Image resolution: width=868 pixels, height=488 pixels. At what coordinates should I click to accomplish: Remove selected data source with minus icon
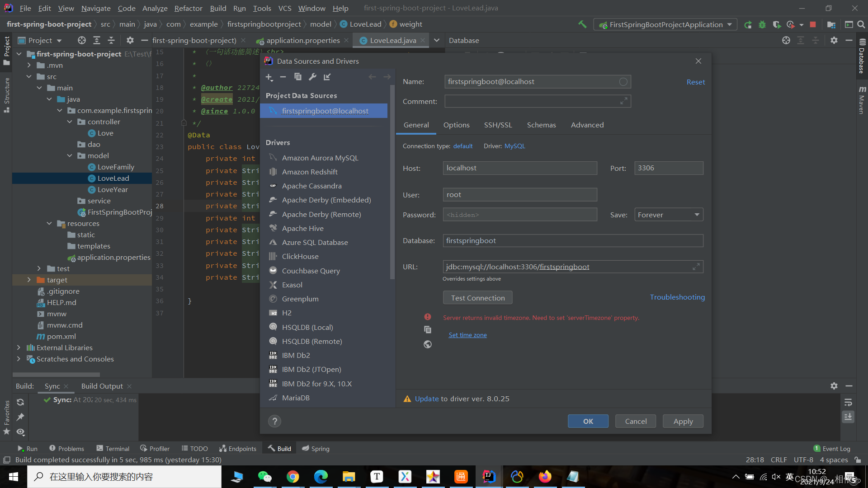coord(283,77)
